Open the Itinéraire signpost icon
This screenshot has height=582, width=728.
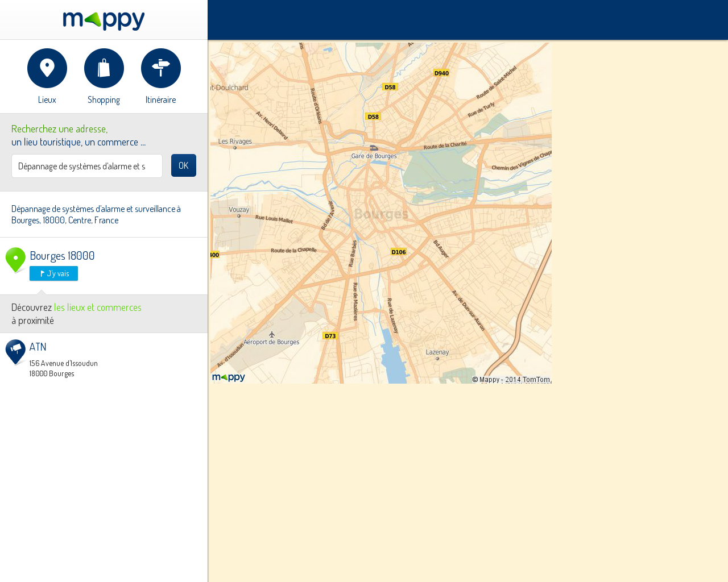coord(161,68)
